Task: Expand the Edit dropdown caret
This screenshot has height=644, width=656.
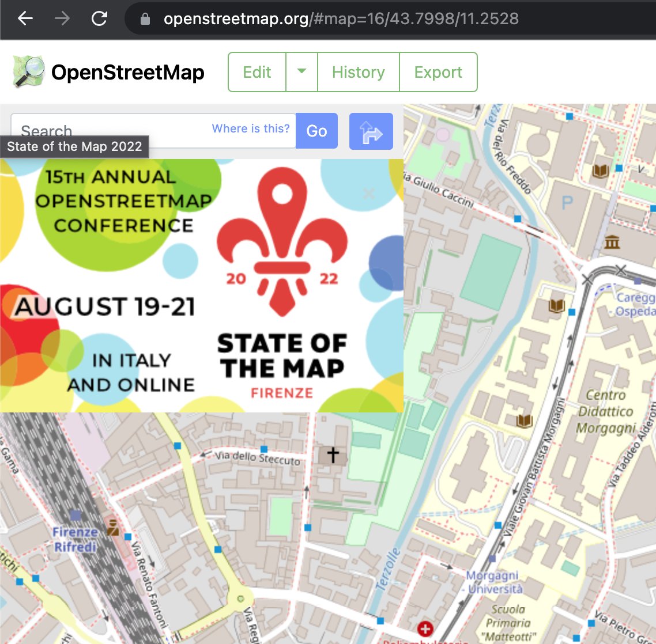Action: coord(301,71)
